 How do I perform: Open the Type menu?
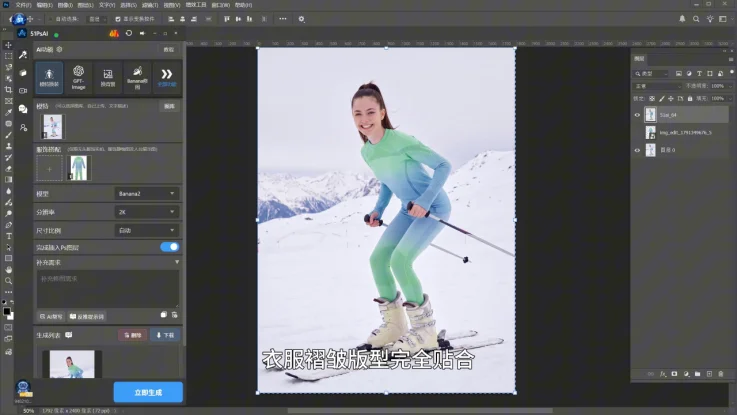click(107, 5)
